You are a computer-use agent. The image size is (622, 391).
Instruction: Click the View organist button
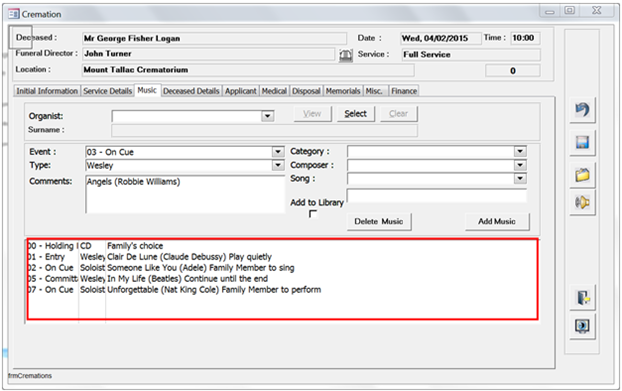(312, 114)
